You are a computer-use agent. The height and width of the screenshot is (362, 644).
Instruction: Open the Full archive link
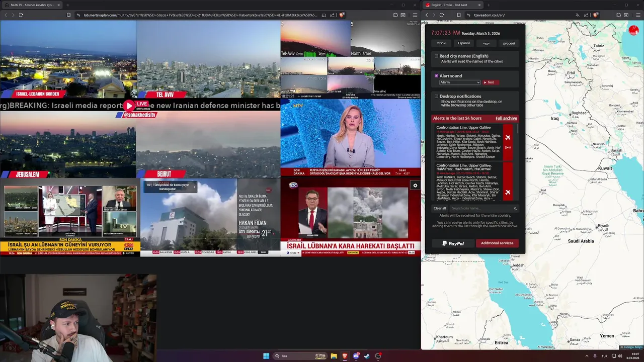pyautogui.click(x=506, y=118)
